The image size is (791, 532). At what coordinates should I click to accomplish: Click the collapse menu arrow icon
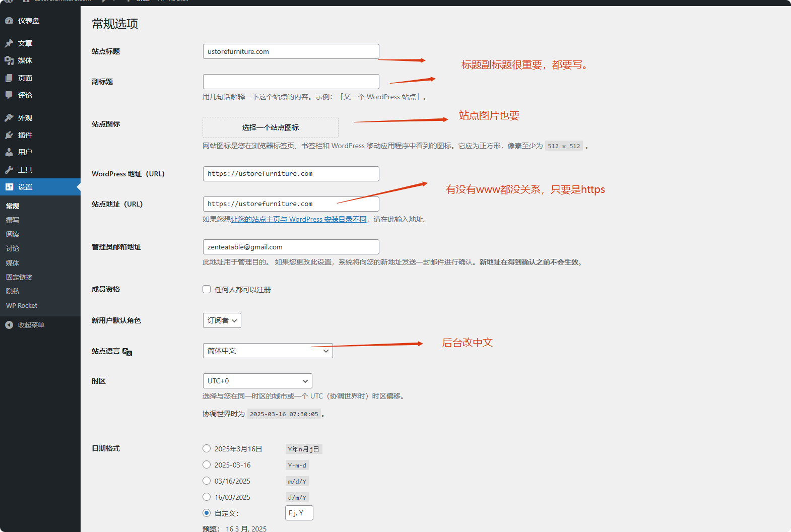pos(9,325)
